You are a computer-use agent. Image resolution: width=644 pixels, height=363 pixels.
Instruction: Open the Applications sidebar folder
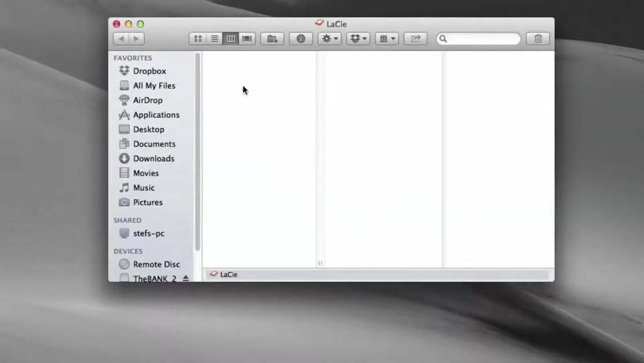tap(149, 114)
